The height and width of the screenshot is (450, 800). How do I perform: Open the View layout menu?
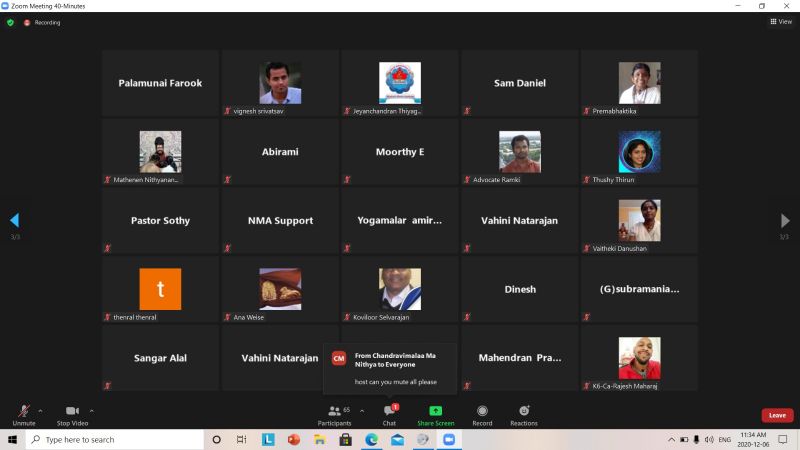click(780, 21)
